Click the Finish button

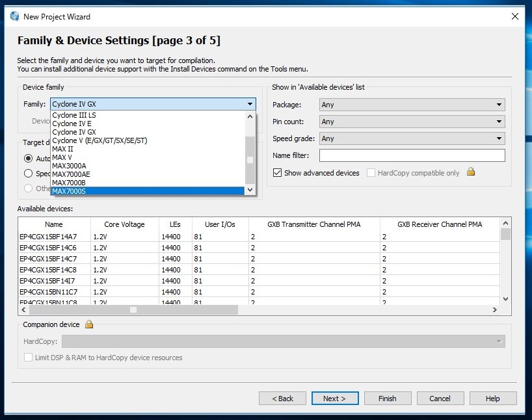(x=388, y=399)
